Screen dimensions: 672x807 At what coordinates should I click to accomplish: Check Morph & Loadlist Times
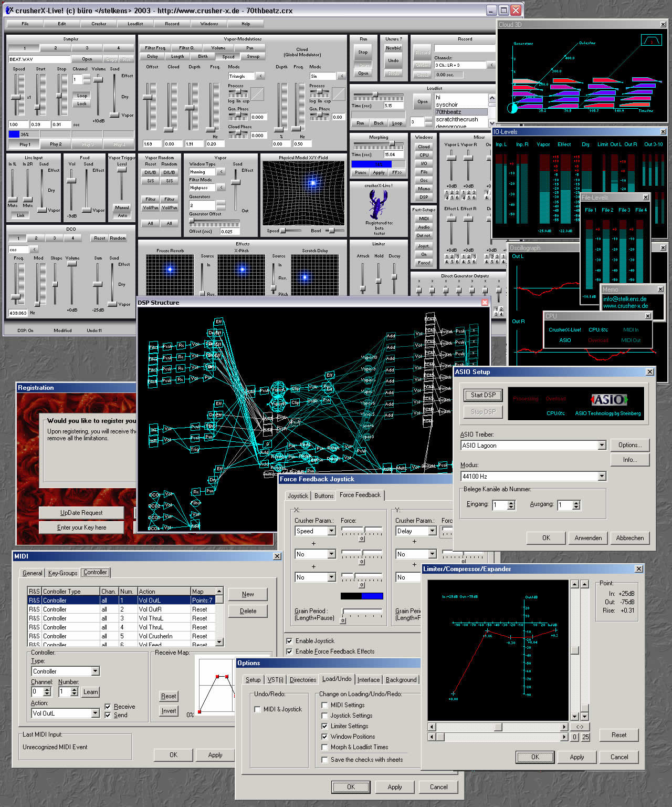[324, 747]
